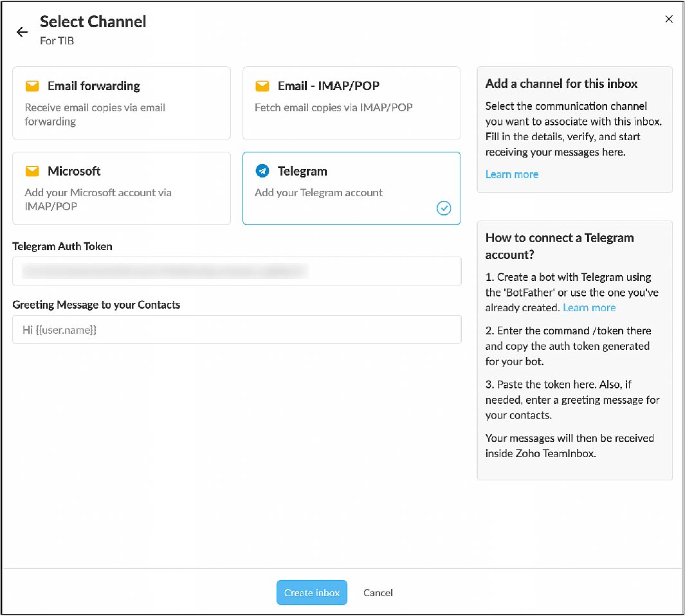Click the Microsoft envelope icon
This screenshot has width=685, height=616.
[32, 171]
